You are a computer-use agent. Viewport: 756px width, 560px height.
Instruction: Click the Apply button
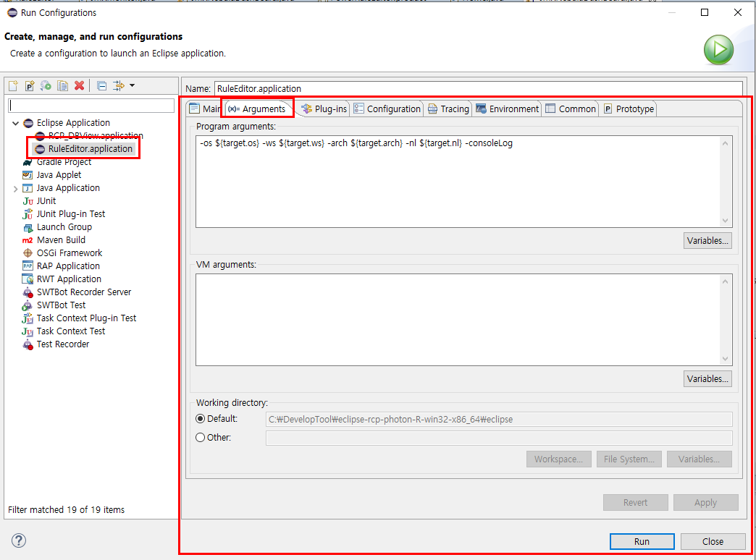click(x=705, y=503)
